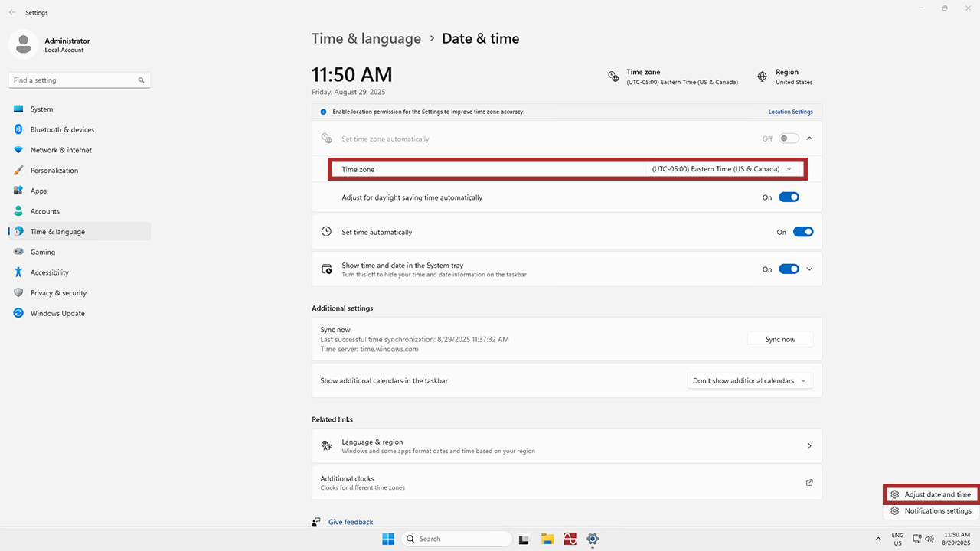Screen dimensions: 980x551
Task: Turn off Set time automatically toggle
Action: (x=802, y=232)
